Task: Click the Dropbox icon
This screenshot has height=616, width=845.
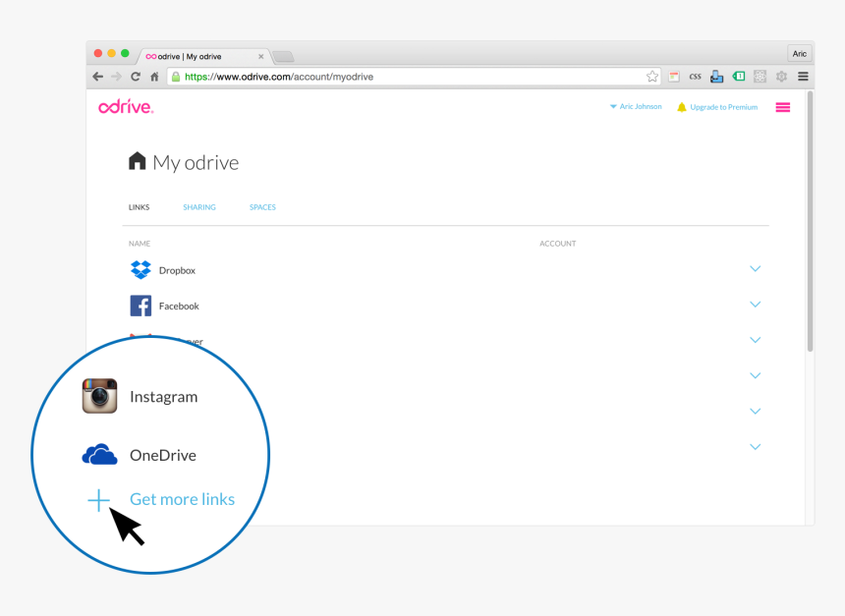Action: click(141, 270)
